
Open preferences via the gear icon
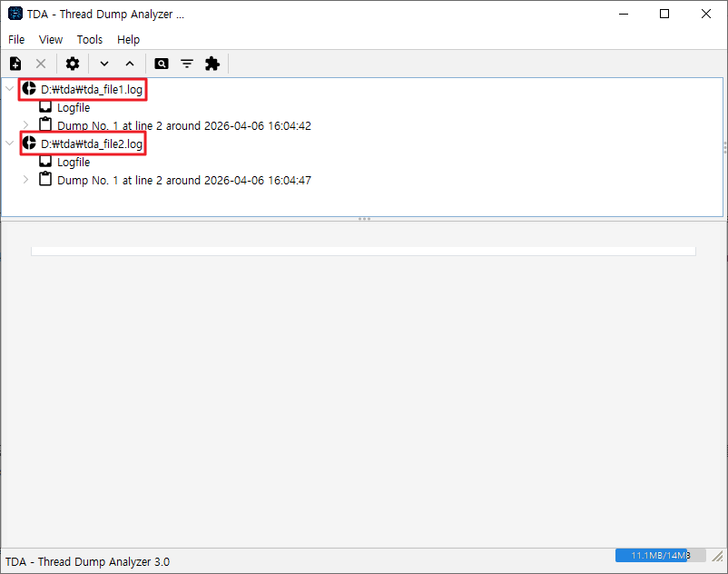(73, 64)
